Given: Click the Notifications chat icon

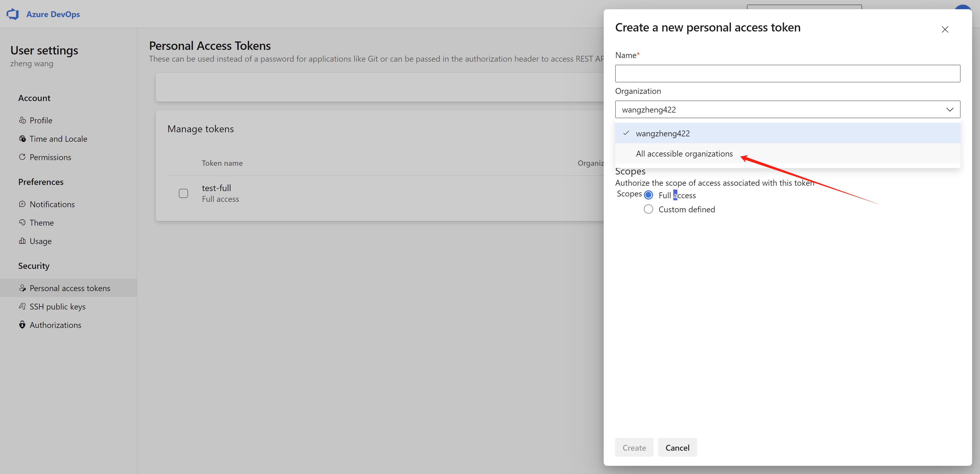Looking at the screenshot, I should [23, 204].
